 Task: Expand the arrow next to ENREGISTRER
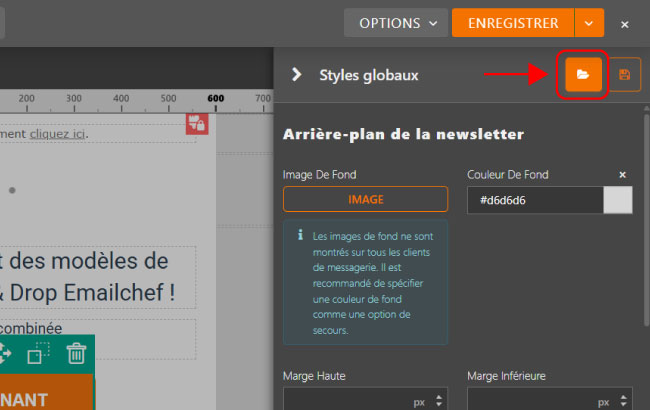pos(590,23)
